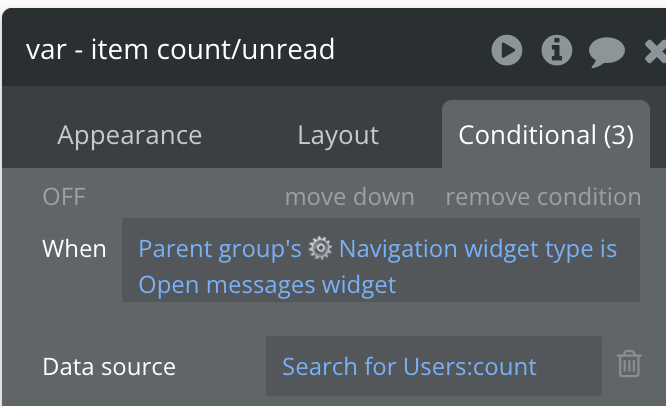This screenshot has height=406, width=666.
Task: Open the Layout tab
Action: click(338, 135)
